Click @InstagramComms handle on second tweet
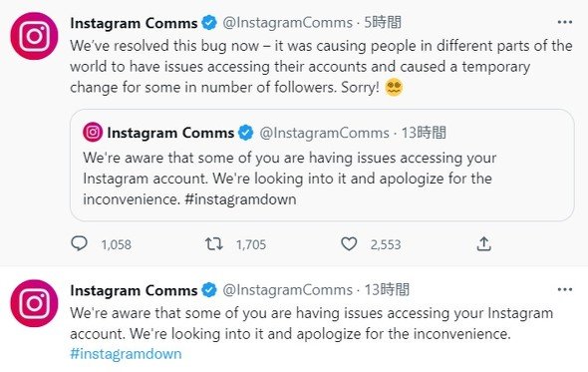588x372 pixels. pos(288,290)
